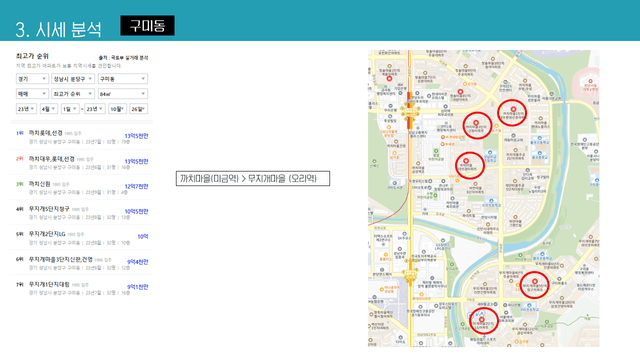The image size is (640, 360).
Task: Open the 구미동 neighborhood dropdown
Action: pyautogui.click(x=122, y=79)
